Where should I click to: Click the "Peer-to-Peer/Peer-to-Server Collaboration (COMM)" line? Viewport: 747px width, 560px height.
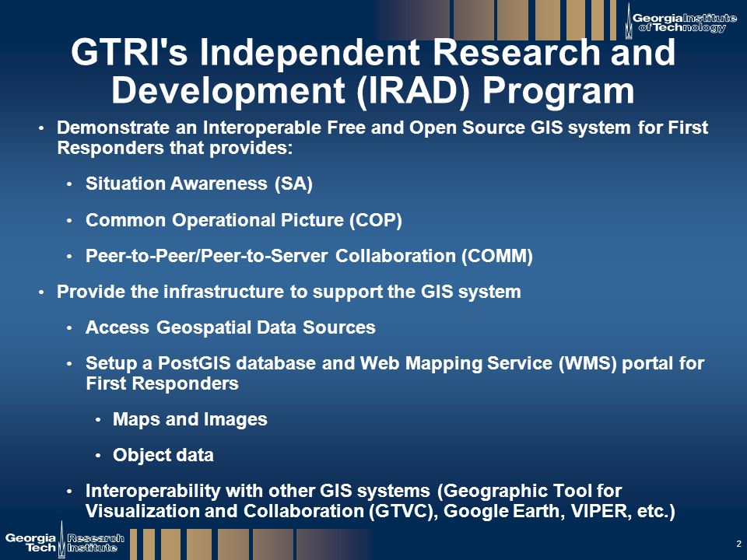[309, 256]
